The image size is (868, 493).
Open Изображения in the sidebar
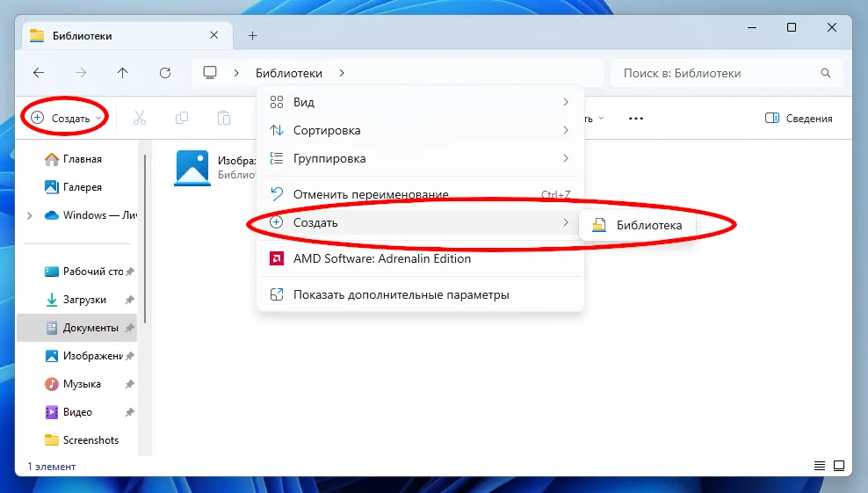(x=77, y=356)
